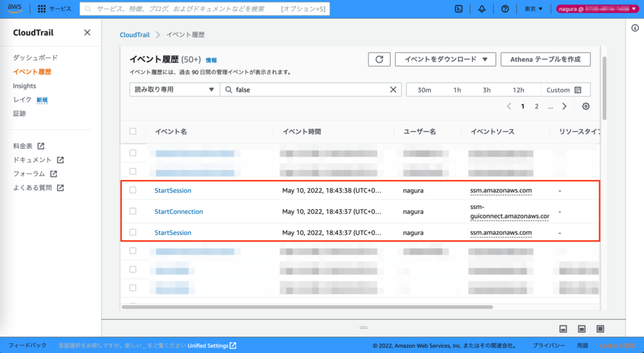The height and width of the screenshot is (353, 644).
Task: Refresh the event history list
Action: (379, 60)
